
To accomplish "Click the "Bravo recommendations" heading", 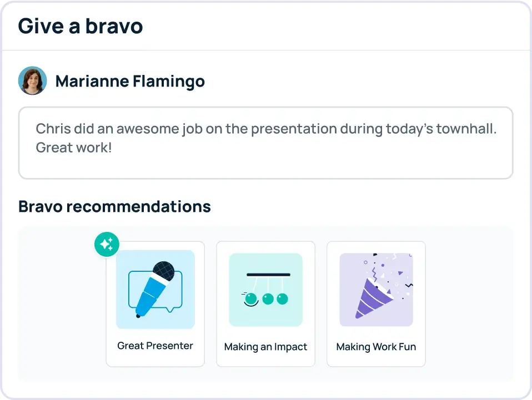I will point(114,206).
